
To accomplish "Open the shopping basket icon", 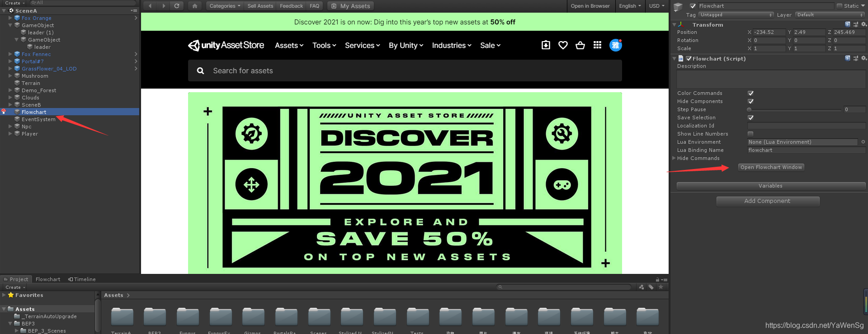I will pos(580,45).
